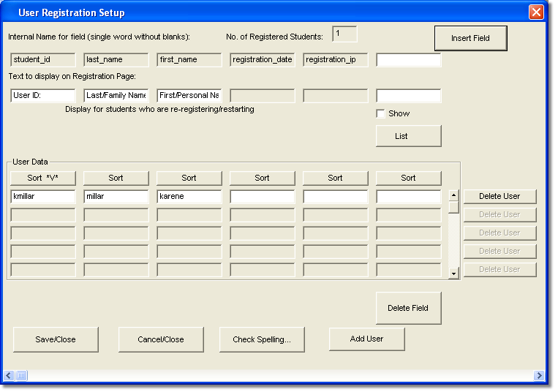This screenshot has height=392, width=558.
Task: Click the registration ip cell in kmillar row
Action: pos(335,196)
